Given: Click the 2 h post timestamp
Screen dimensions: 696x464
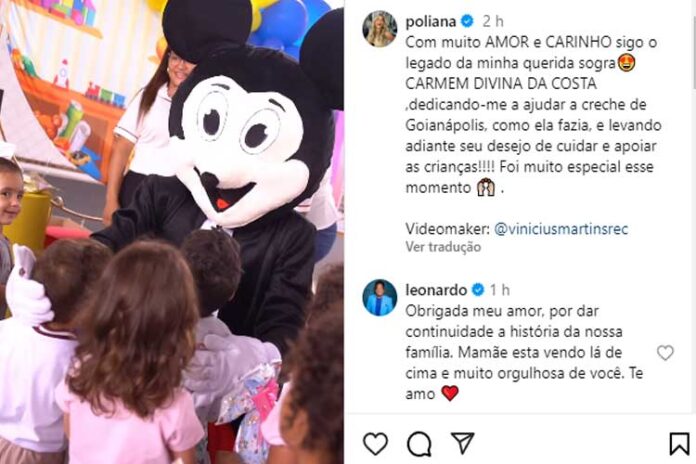Looking at the screenshot, I should [493, 21].
